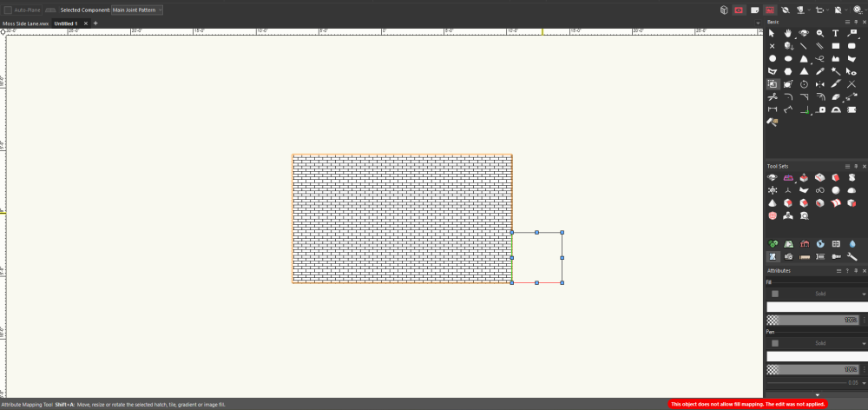Add a new document tab

point(95,23)
